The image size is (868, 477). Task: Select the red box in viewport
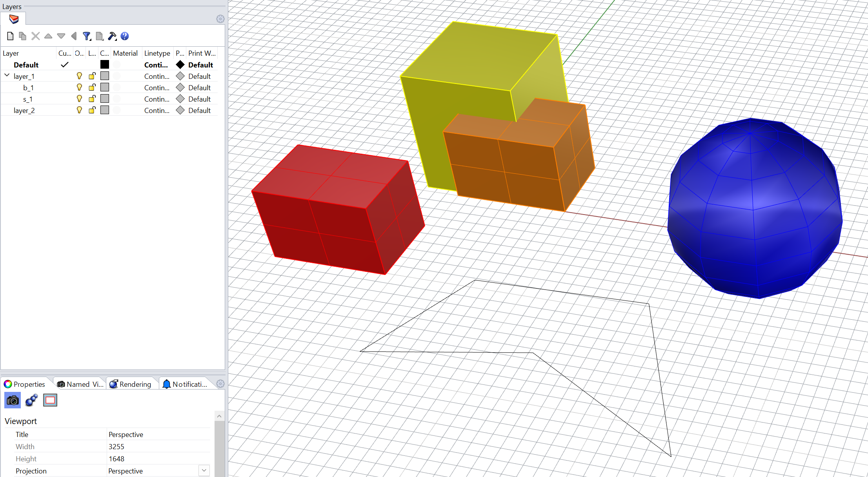(338, 210)
